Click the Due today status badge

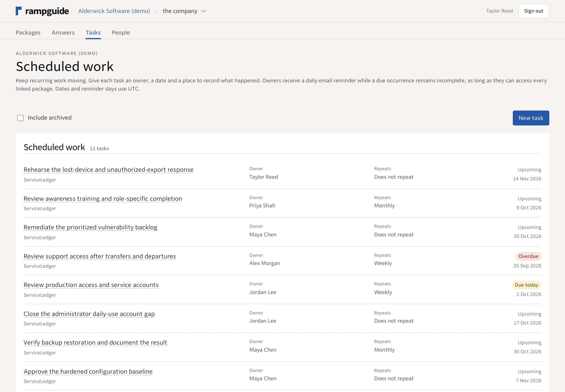(x=526, y=285)
